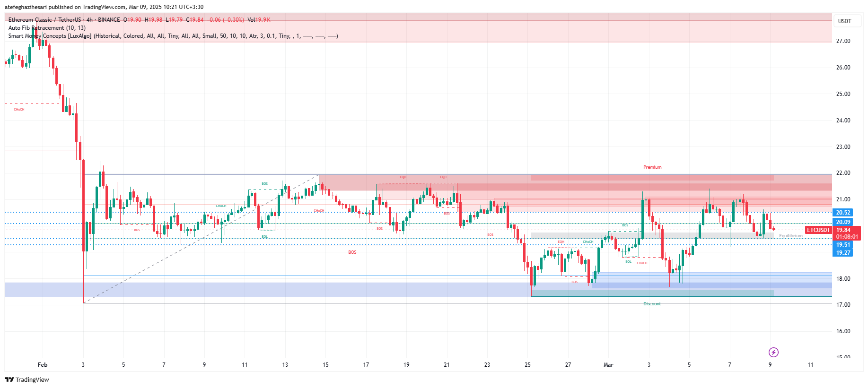Viewport: 868px width, 388px height.
Task: Select the 19.27 Fib price label
Action: click(843, 253)
